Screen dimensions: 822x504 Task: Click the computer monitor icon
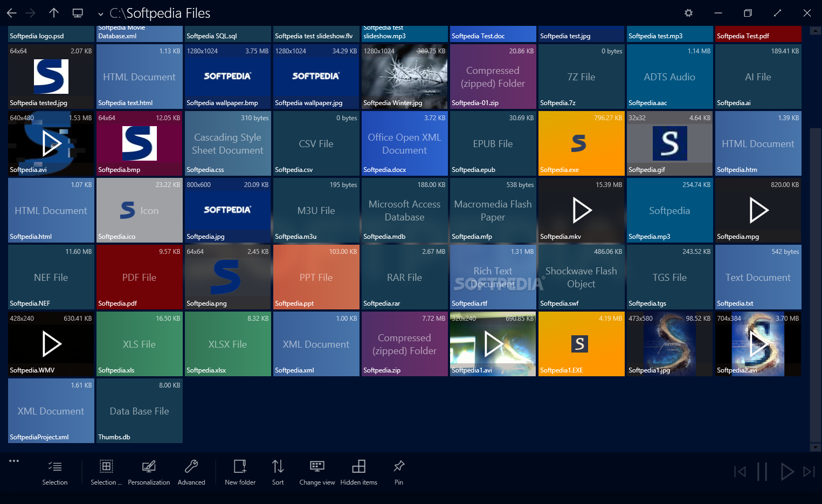pos(78,13)
